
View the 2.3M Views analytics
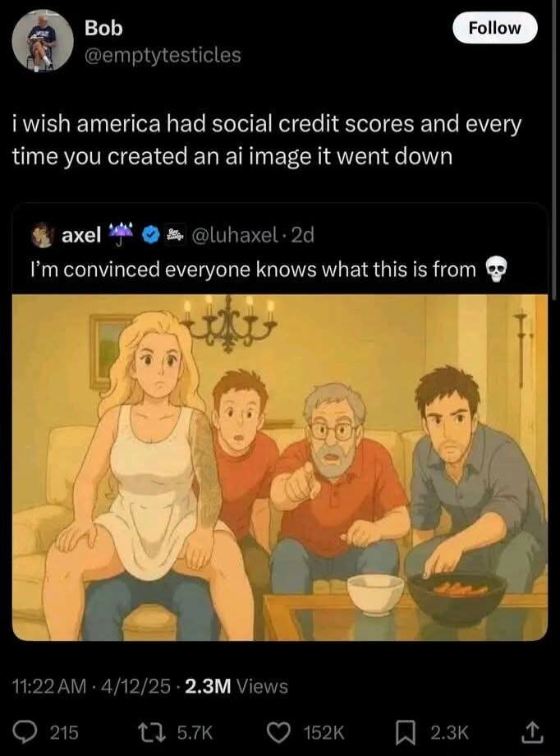coord(236,685)
